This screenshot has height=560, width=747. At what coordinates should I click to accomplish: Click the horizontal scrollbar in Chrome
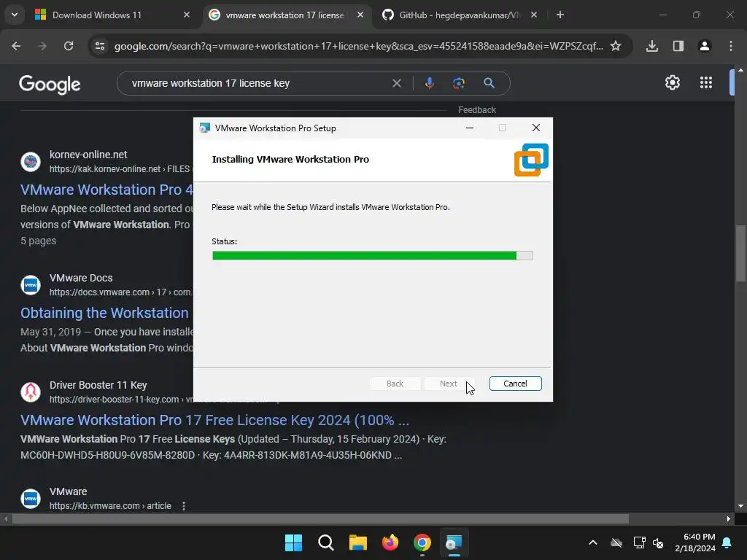pyautogui.click(x=320, y=519)
